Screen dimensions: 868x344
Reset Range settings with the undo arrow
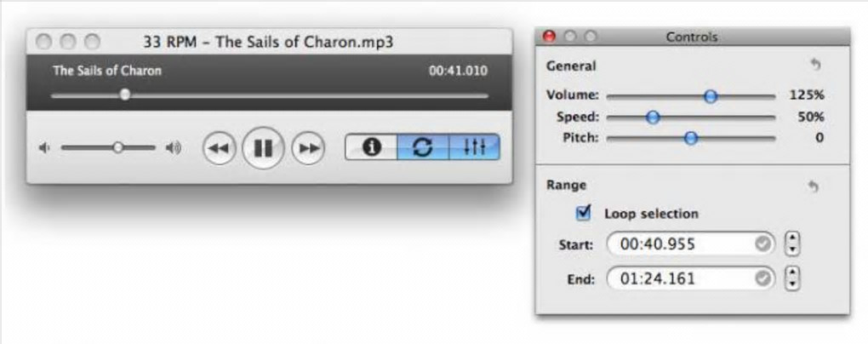(814, 186)
